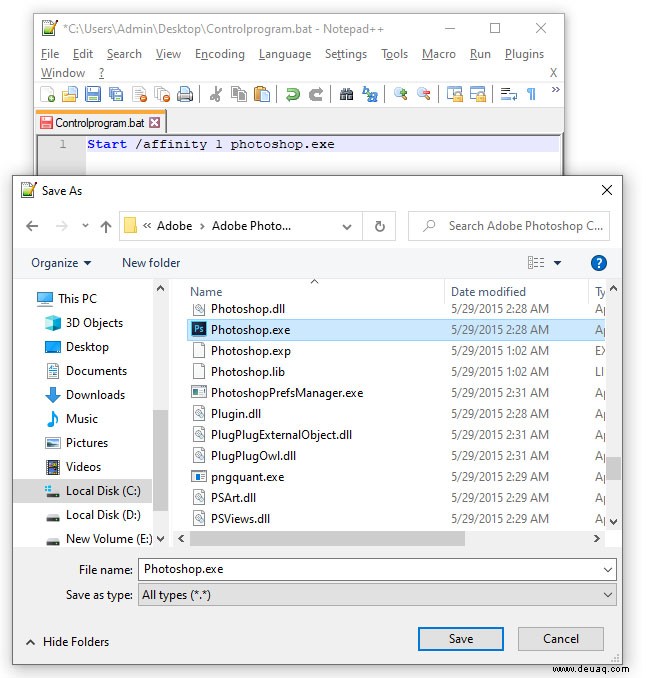Click the Back arrow in Save As dialog
The image size is (646, 678).
coord(32,226)
